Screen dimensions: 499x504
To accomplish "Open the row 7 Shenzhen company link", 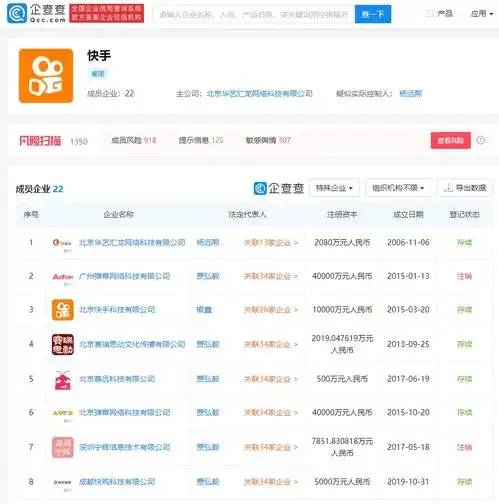I will tap(125, 447).
